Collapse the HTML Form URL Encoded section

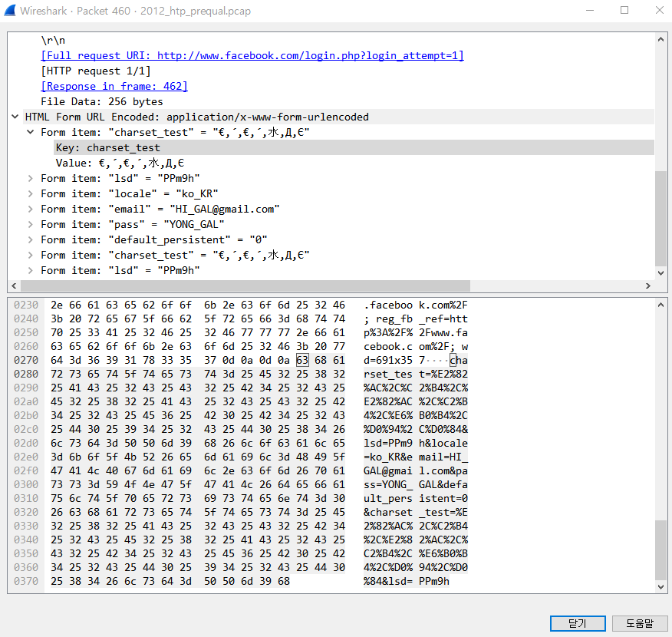[15, 117]
